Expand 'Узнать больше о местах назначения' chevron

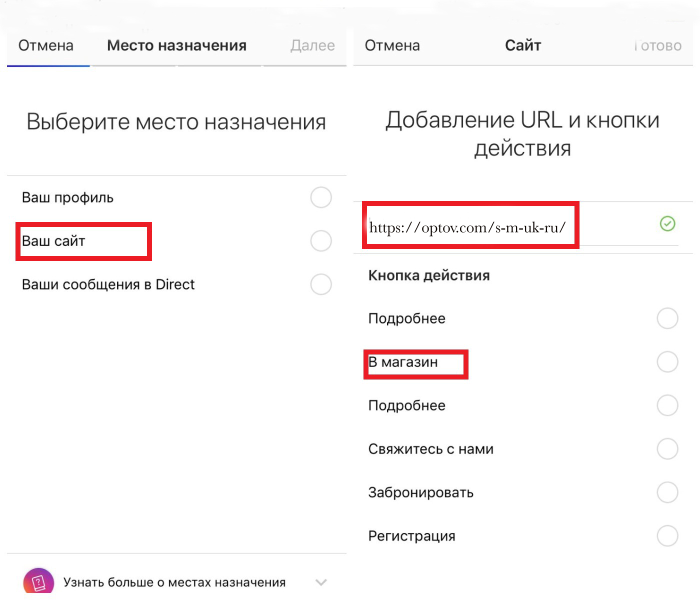point(321,582)
